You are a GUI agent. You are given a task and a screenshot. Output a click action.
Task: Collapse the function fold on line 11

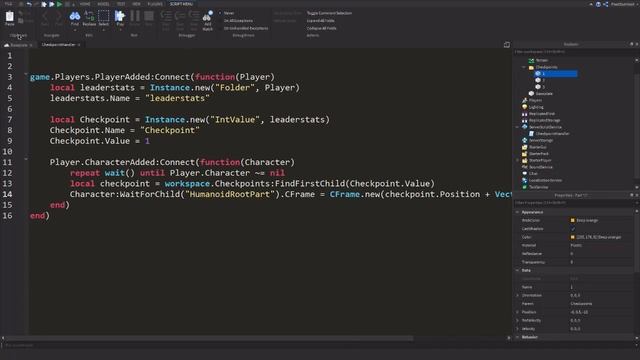tap(26, 159)
